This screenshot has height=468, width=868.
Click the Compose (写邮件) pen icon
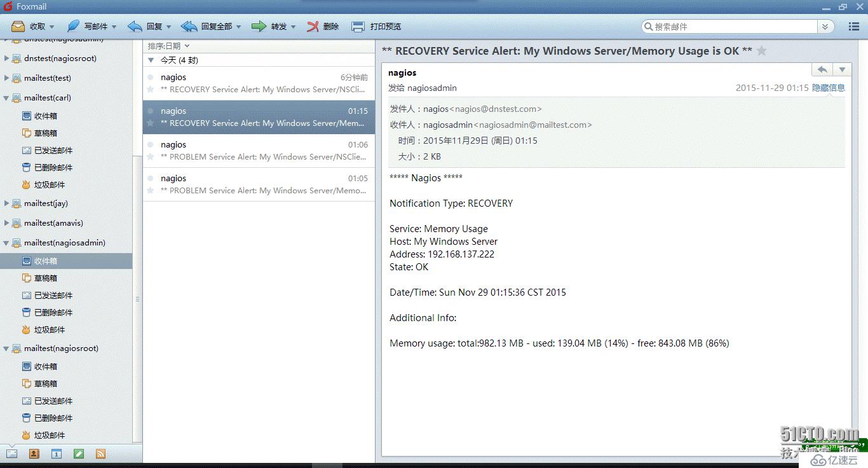pyautogui.click(x=74, y=26)
